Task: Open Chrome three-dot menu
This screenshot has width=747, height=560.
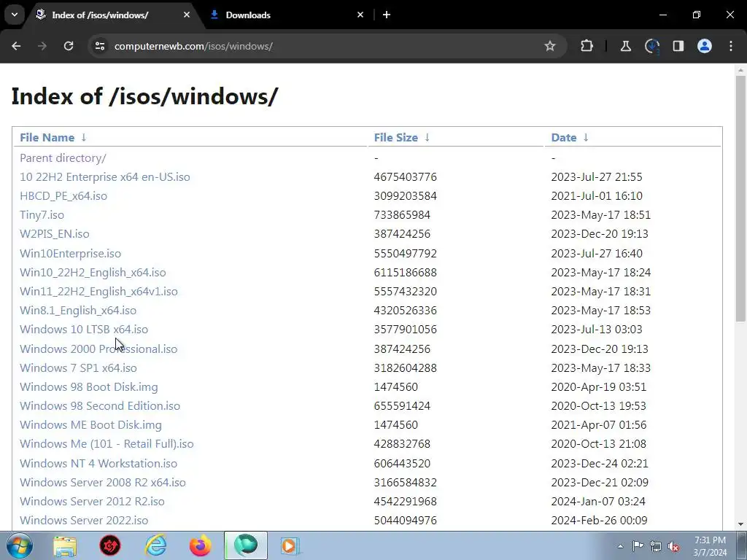Action: 731,46
